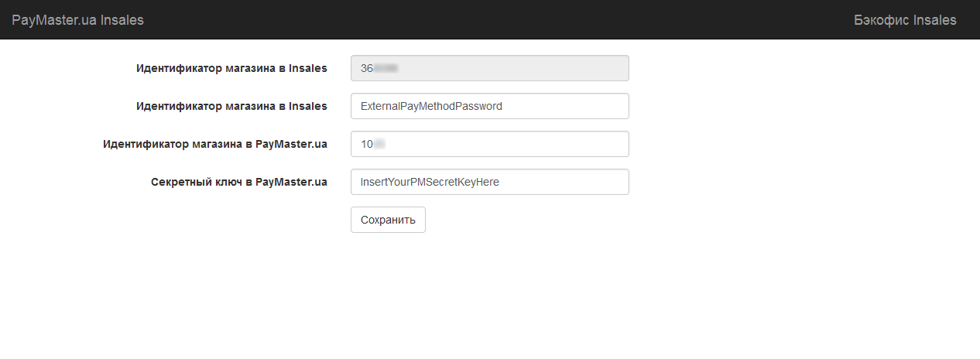Click the Insales label beside ExternalPayMethodPassword
Screen dimensions: 980x359
click(x=231, y=106)
